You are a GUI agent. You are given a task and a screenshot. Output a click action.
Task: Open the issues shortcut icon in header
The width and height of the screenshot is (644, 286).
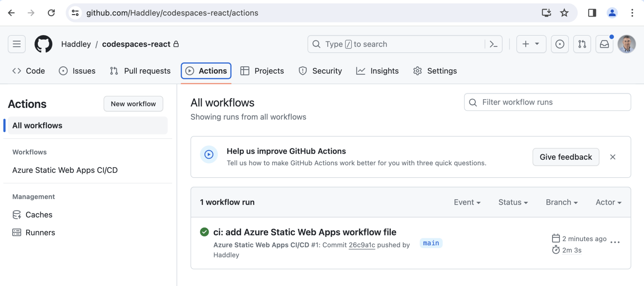[x=559, y=44]
